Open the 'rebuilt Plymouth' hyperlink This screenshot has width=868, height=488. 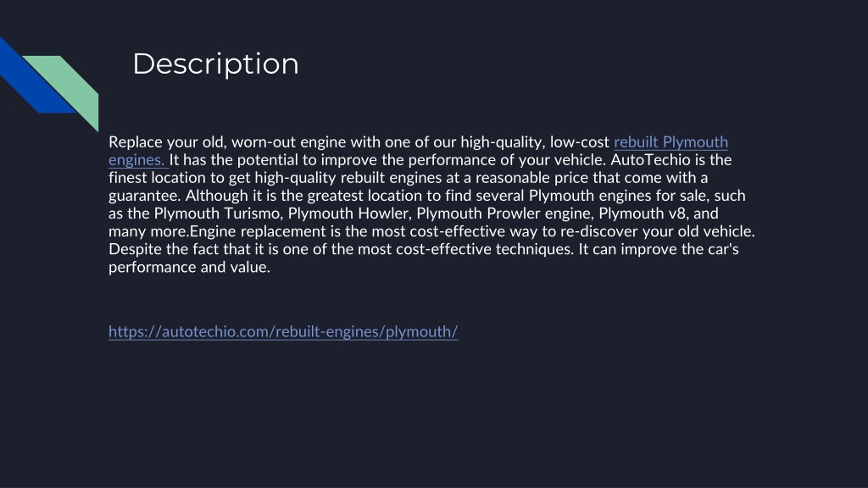coord(670,142)
